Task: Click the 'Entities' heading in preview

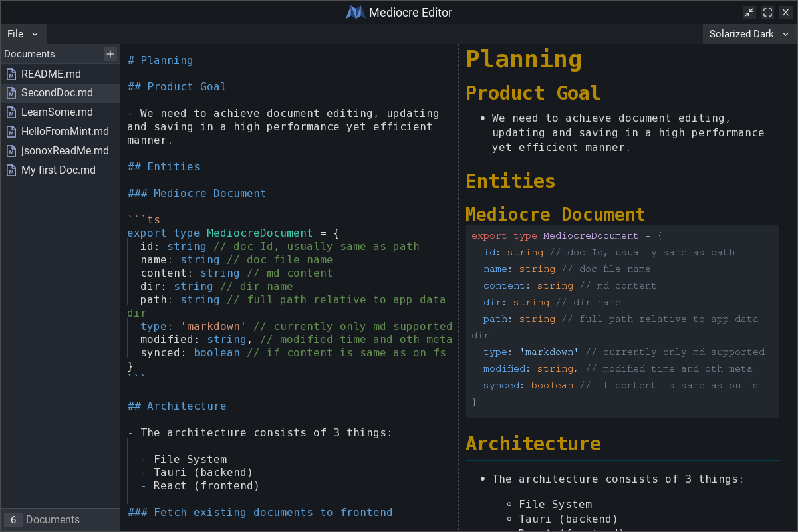Action: [511, 180]
